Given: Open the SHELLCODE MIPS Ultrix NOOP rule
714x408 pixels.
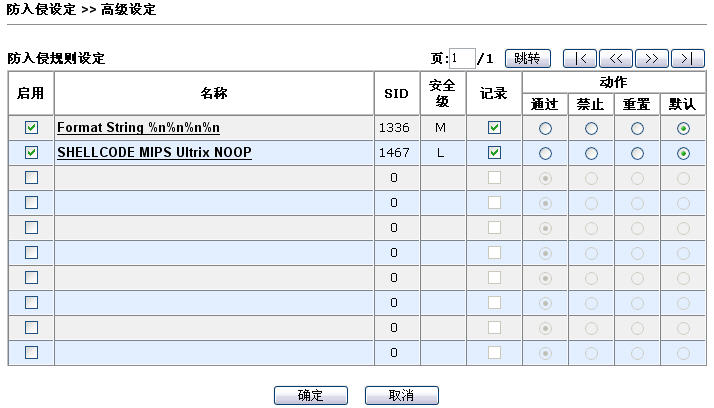Looking at the screenshot, I should (x=154, y=153).
